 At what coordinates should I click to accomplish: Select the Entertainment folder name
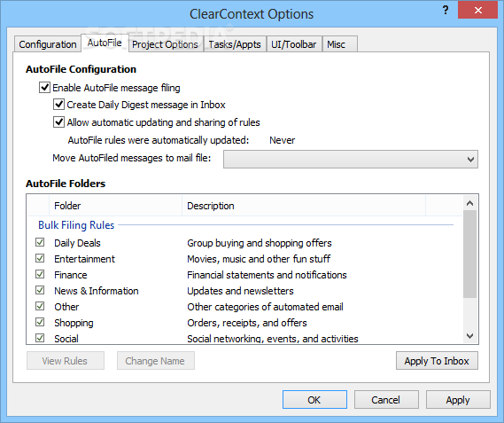tap(84, 259)
